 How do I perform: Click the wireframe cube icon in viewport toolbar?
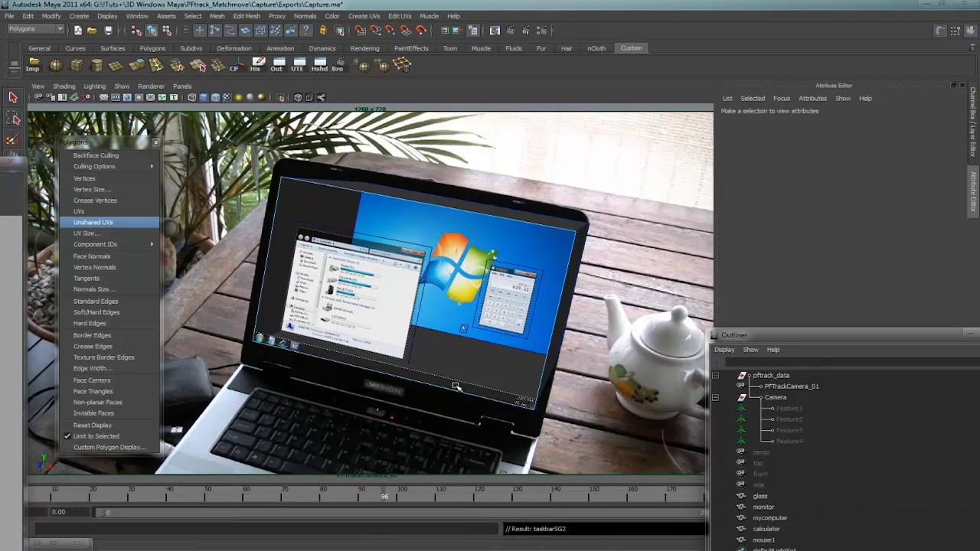click(192, 97)
